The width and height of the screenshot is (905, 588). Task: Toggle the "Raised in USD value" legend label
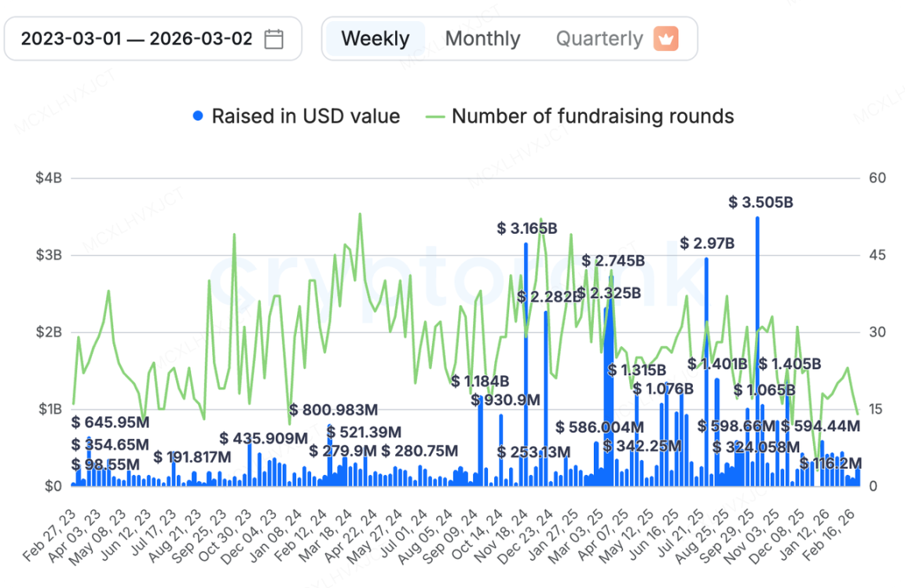(x=306, y=117)
